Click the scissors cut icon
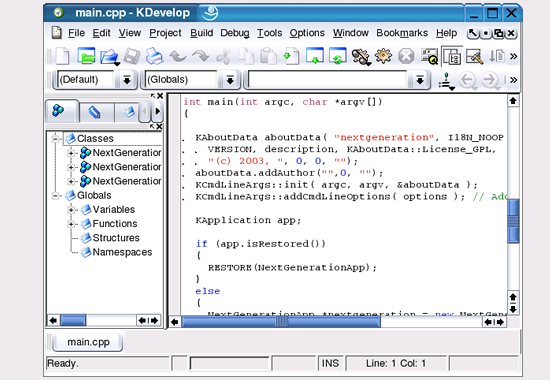This screenshot has width=550, height=380. [x=223, y=56]
